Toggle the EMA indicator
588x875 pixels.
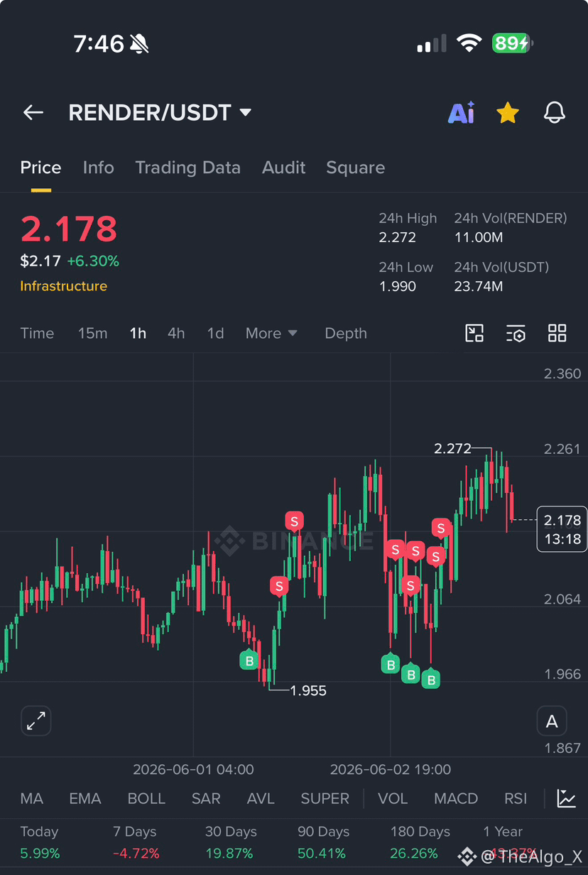(85, 798)
